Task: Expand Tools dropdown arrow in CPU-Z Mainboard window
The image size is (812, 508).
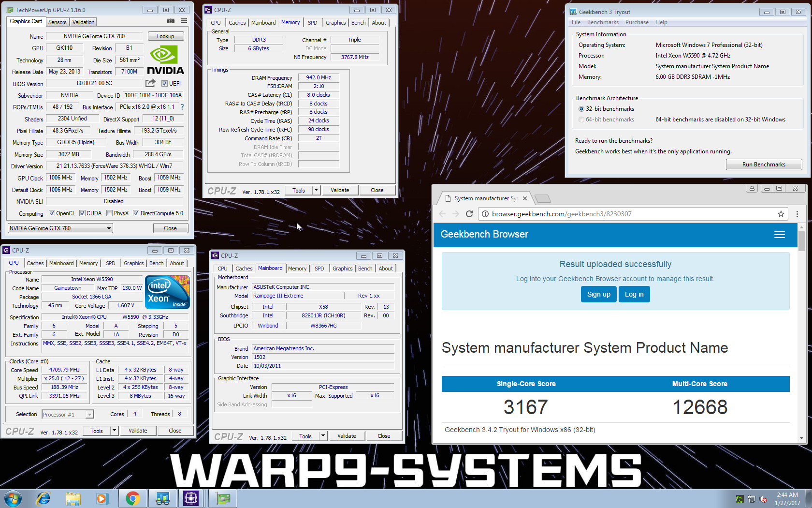Action: click(323, 436)
